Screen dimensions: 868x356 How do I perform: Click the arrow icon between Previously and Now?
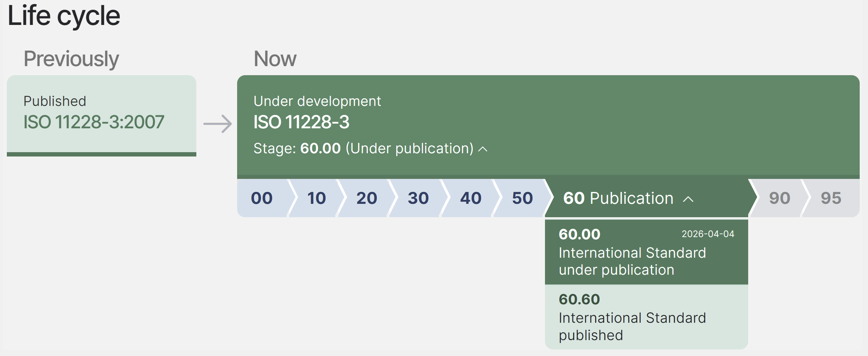[x=218, y=124]
